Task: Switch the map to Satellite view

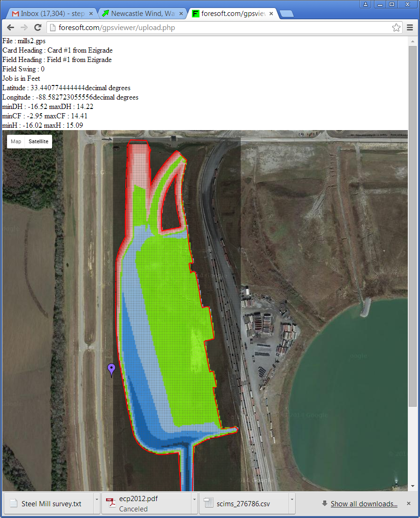Action: coord(38,141)
